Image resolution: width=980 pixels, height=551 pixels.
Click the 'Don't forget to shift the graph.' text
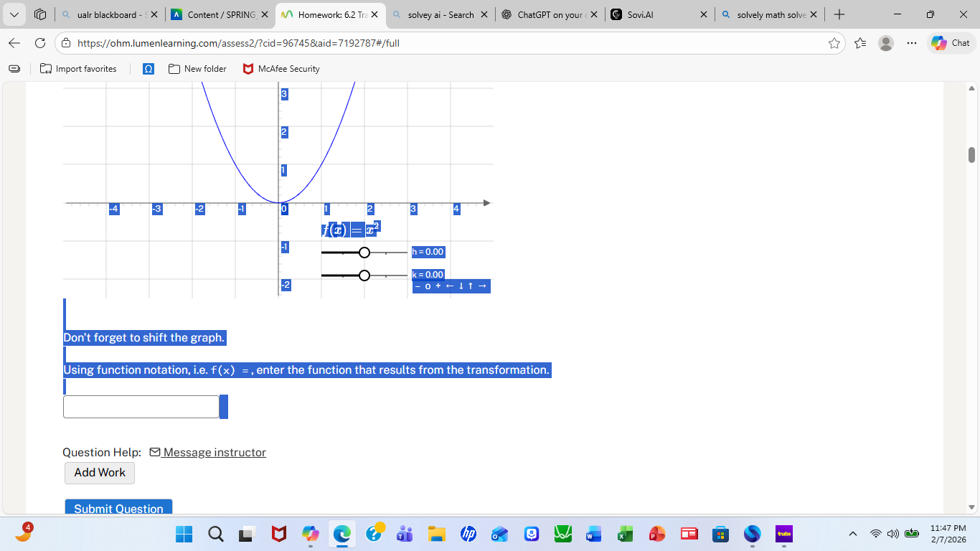tap(144, 337)
